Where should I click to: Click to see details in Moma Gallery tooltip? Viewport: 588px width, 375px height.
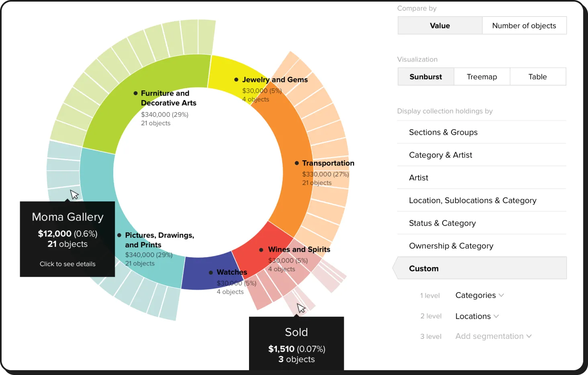(67, 264)
